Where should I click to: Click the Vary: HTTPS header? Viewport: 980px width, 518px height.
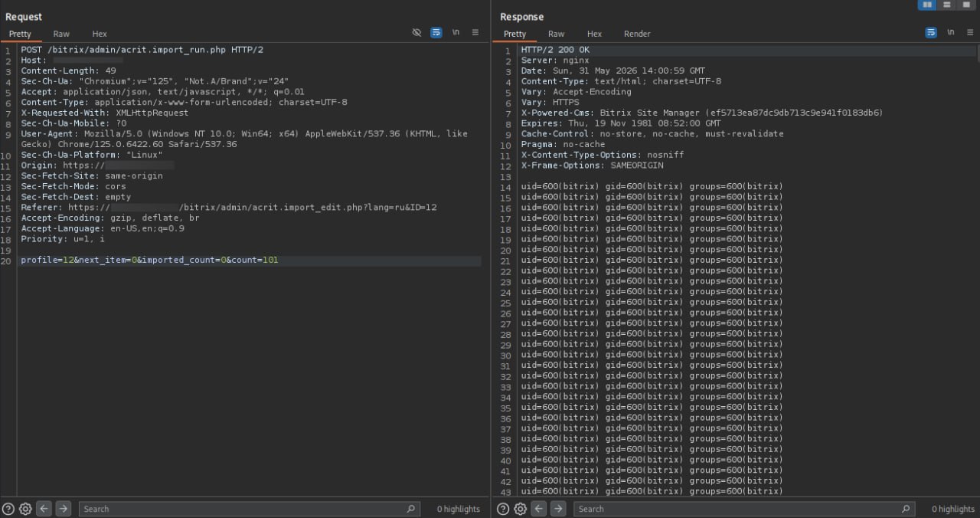tap(550, 102)
